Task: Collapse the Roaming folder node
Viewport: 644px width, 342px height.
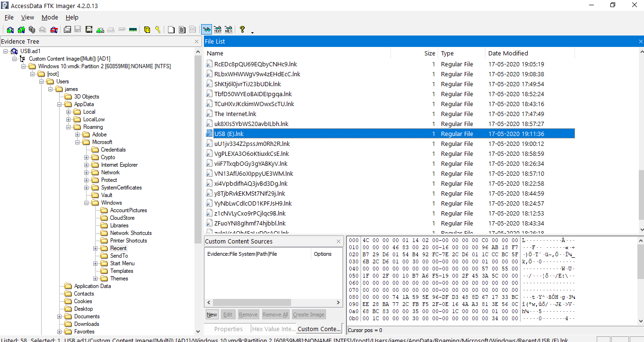Action: click(x=69, y=127)
